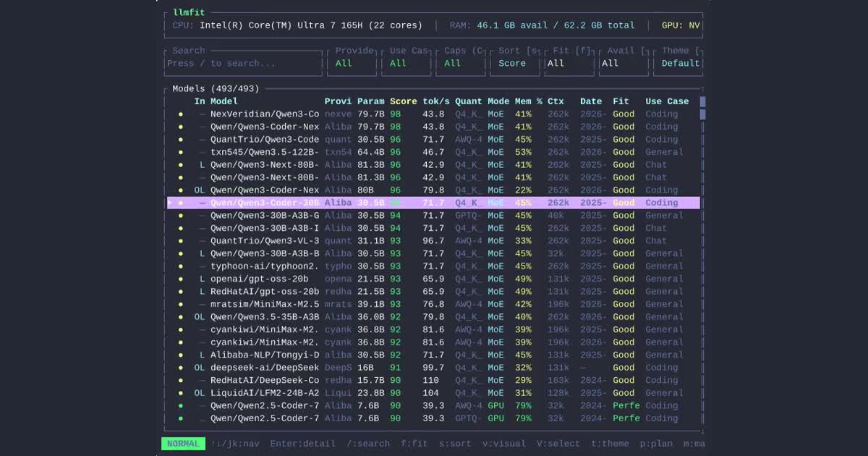Click the status dot on the deepseek-ai/DeepSeek row
868x456 pixels.
click(x=181, y=368)
